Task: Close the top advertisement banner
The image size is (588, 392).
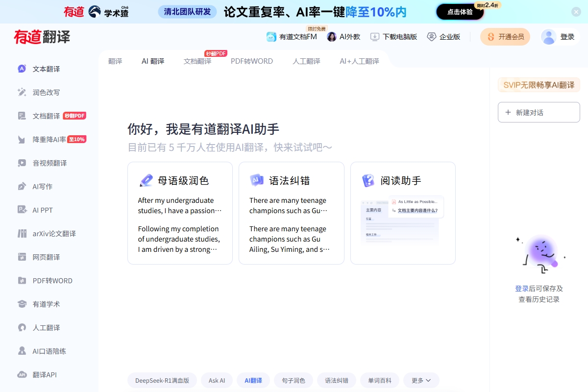Action: pos(576,12)
